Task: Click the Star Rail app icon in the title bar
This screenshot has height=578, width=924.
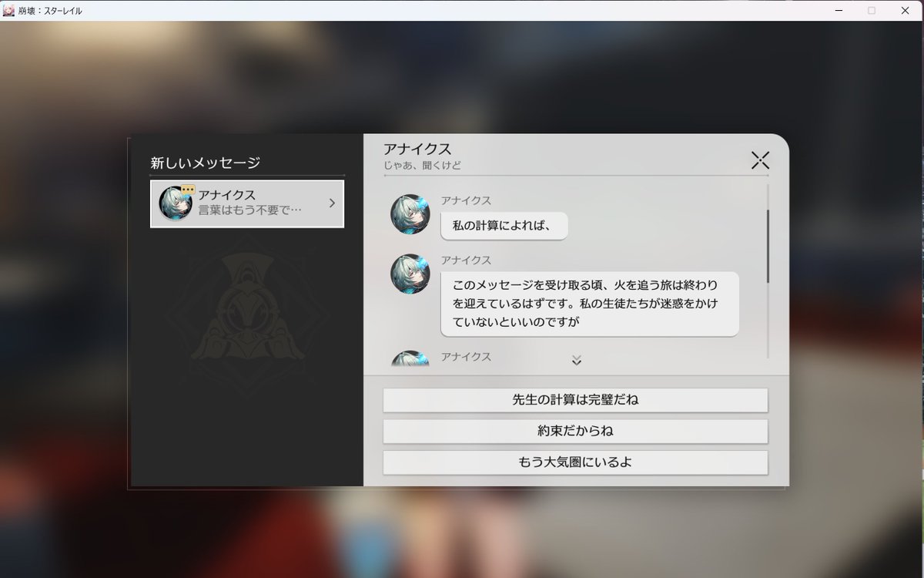Action: point(9,10)
